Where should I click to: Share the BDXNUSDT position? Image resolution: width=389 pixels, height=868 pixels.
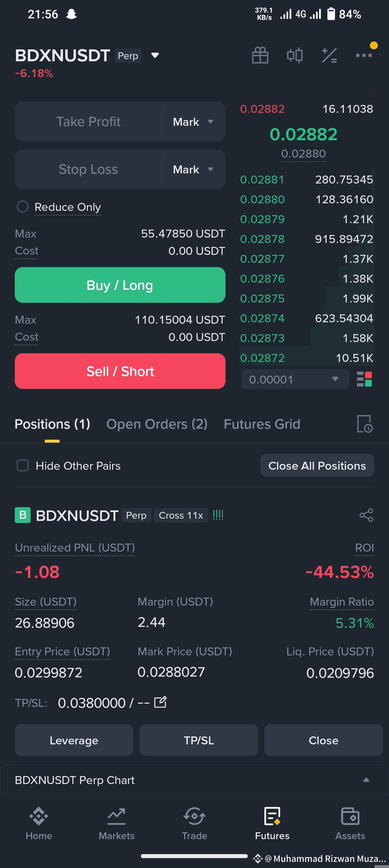[x=366, y=515]
